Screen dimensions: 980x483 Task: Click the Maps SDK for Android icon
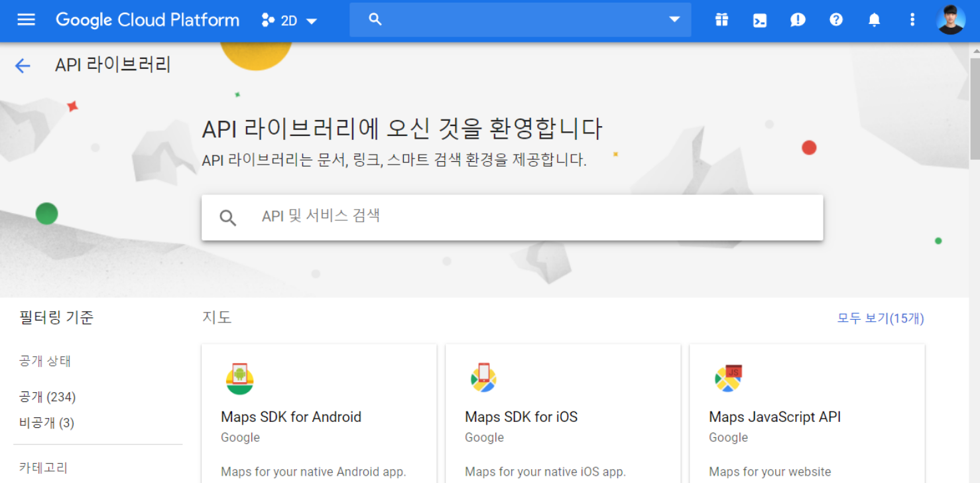[x=239, y=379]
